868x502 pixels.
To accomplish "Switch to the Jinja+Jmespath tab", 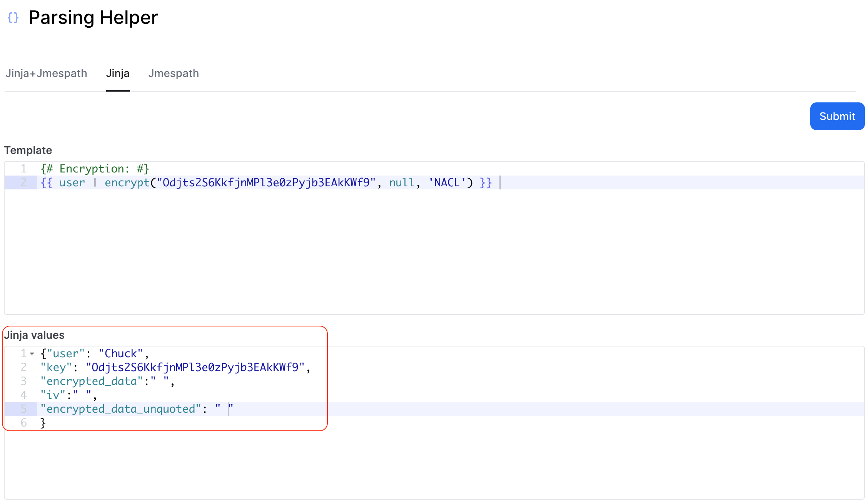I will [x=46, y=73].
